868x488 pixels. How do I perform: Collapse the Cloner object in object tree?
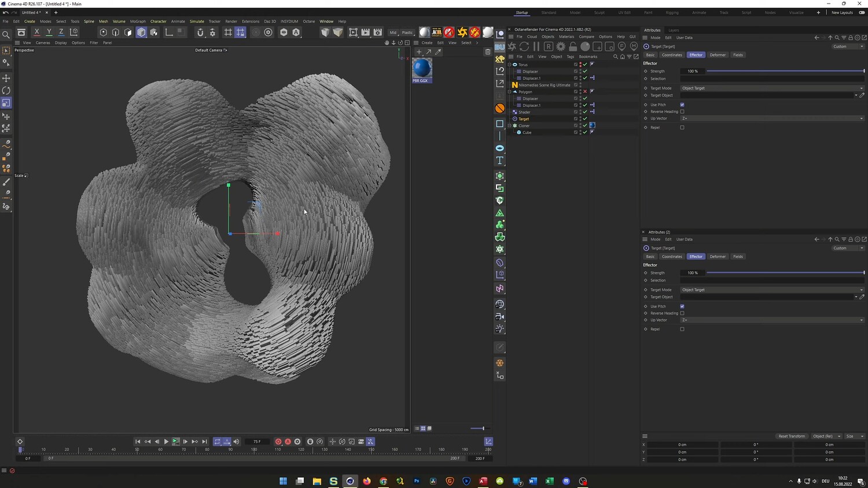pos(510,125)
